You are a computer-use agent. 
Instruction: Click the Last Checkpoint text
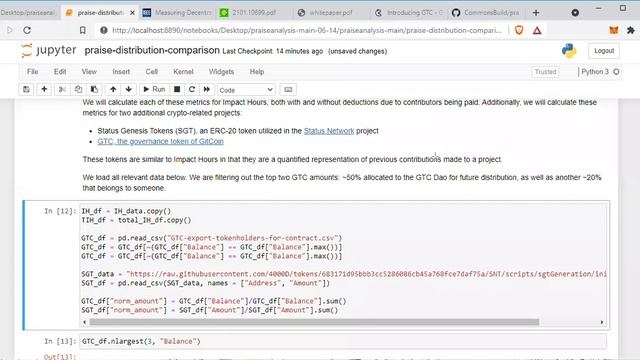click(x=273, y=51)
